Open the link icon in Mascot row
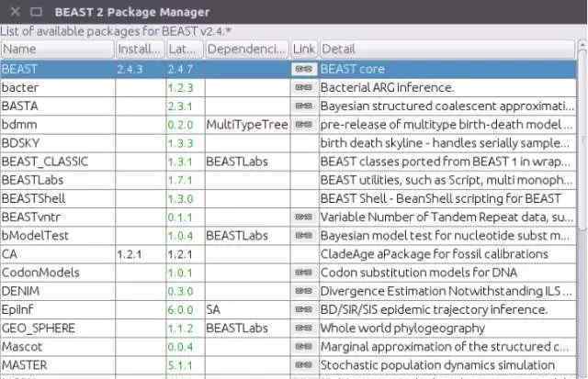The height and width of the screenshot is (379, 588). click(304, 346)
